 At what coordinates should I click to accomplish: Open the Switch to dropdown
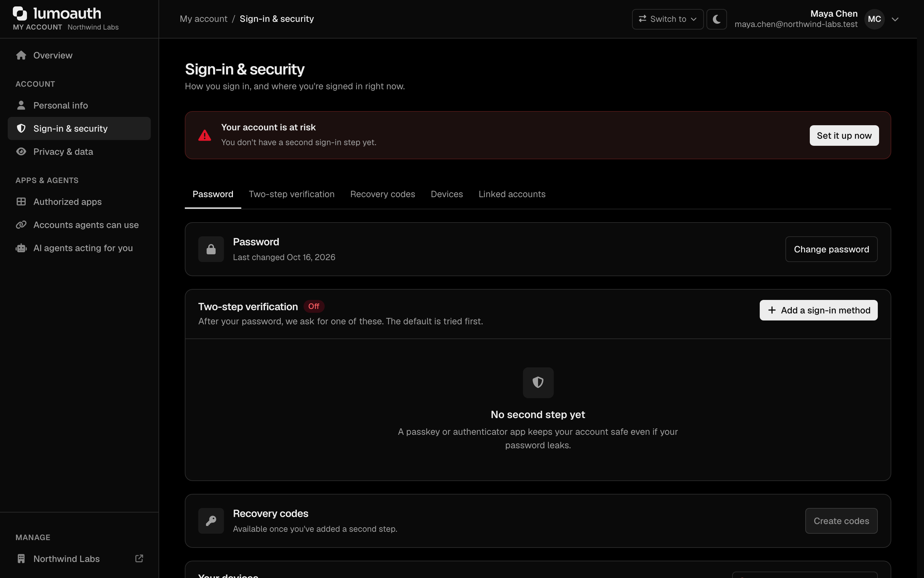tap(667, 19)
